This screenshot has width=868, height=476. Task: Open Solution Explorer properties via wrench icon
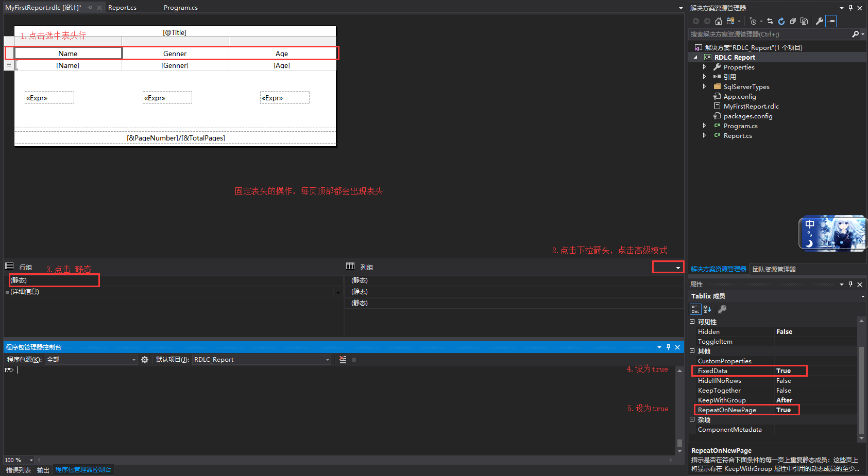[x=820, y=21]
